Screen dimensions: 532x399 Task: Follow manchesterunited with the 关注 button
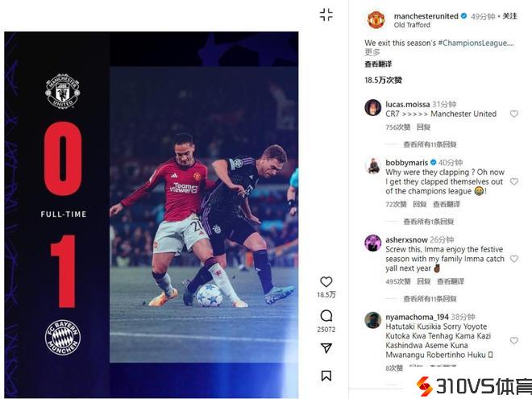[509, 16]
